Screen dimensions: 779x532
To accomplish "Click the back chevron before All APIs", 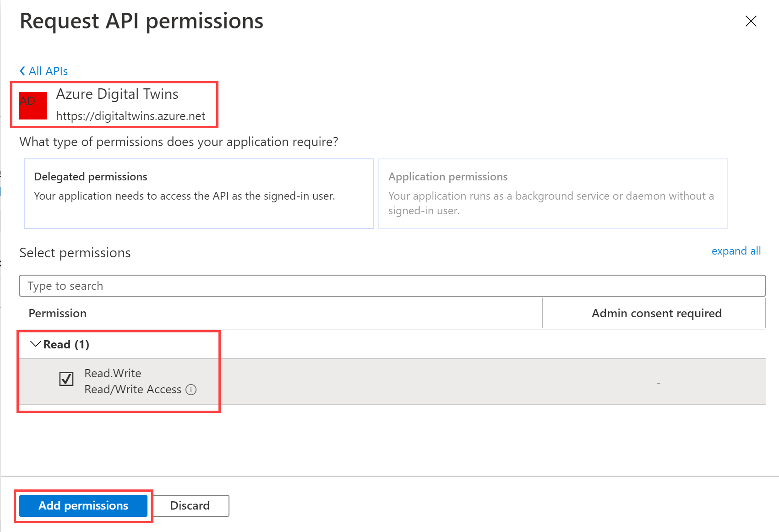I will click(x=22, y=70).
